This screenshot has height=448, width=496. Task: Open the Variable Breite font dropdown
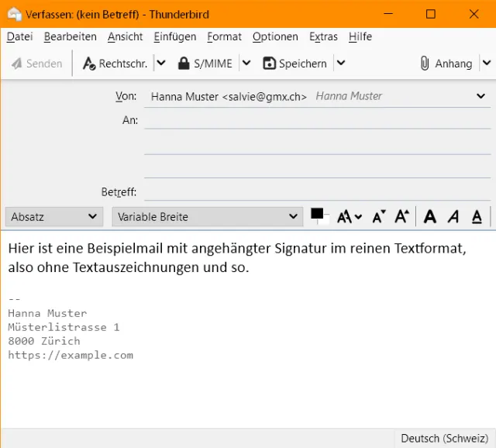point(207,217)
